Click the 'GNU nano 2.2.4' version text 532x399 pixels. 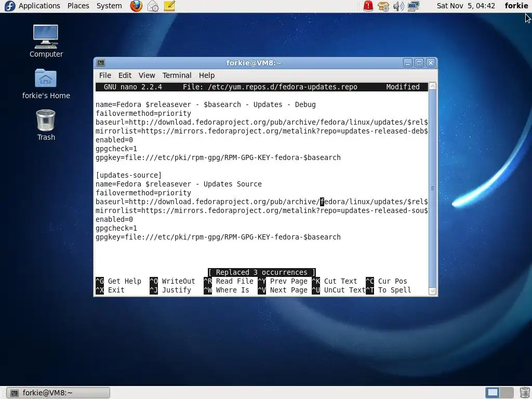132,87
